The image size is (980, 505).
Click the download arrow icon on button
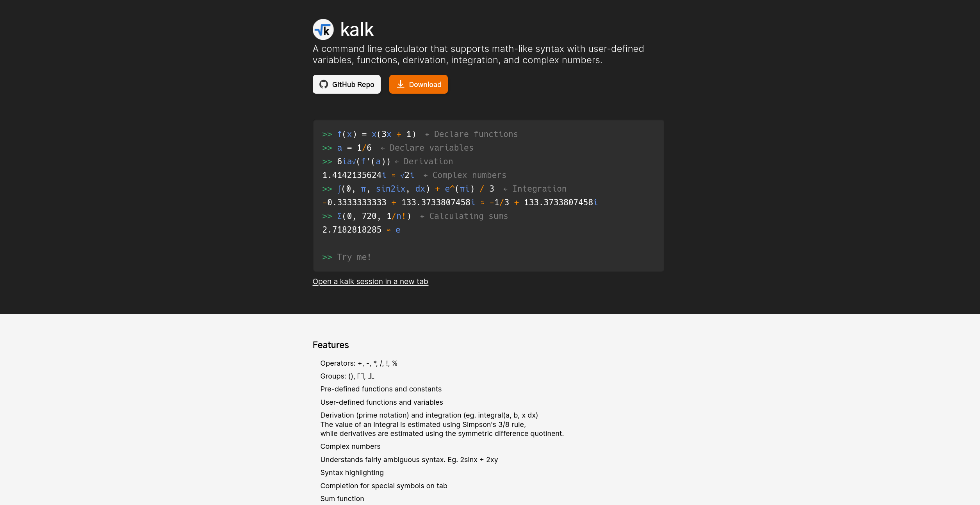400,84
